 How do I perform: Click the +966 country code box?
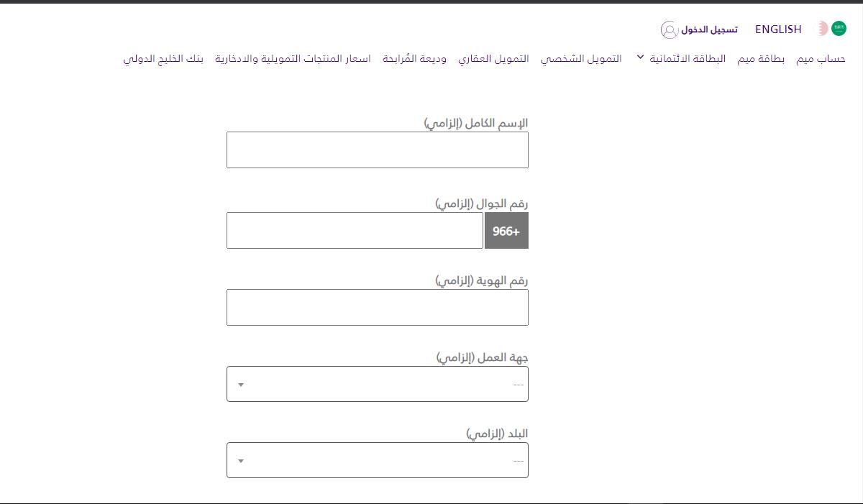pyautogui.click(x=506, y=231)
